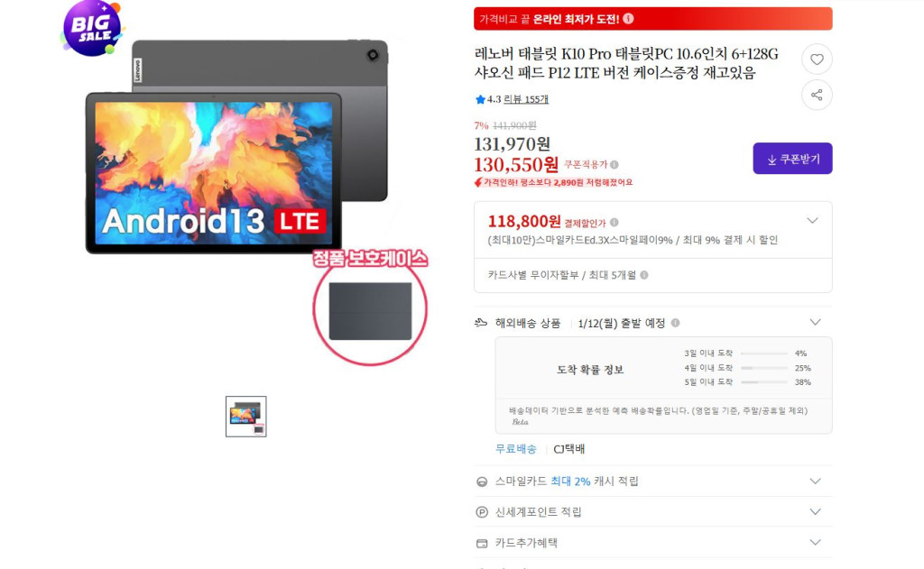Click the BIG SALE badge
The height and width of the screenshot is (569, 924).
93,28
